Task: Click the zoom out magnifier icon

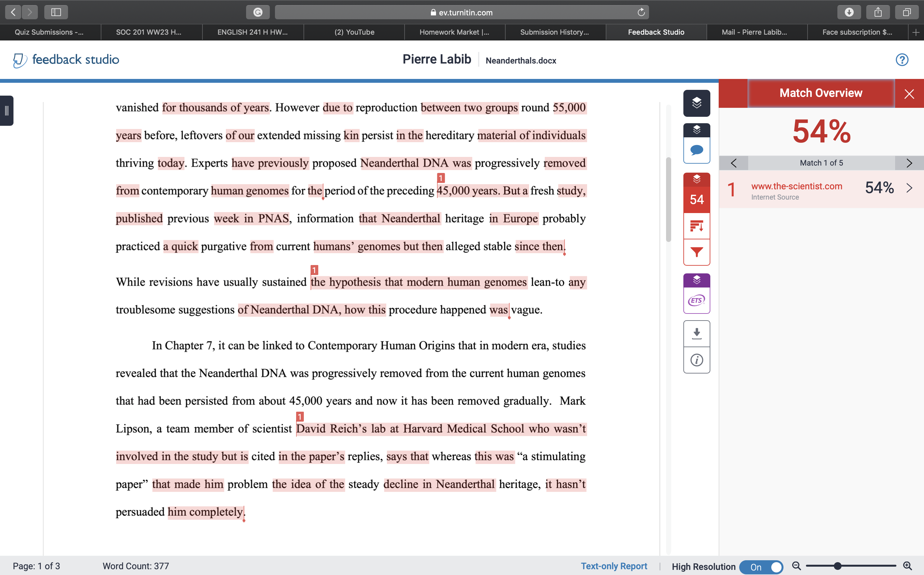Action: (796, 566)
